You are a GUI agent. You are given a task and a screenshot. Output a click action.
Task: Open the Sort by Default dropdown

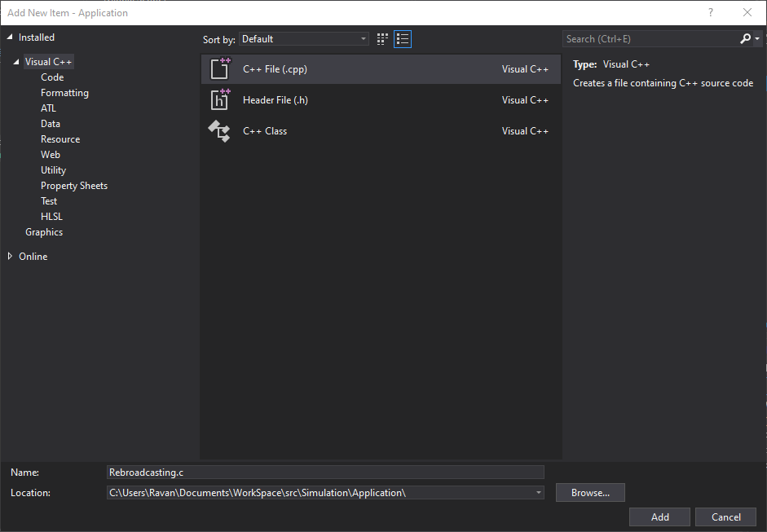coord(304,39)
